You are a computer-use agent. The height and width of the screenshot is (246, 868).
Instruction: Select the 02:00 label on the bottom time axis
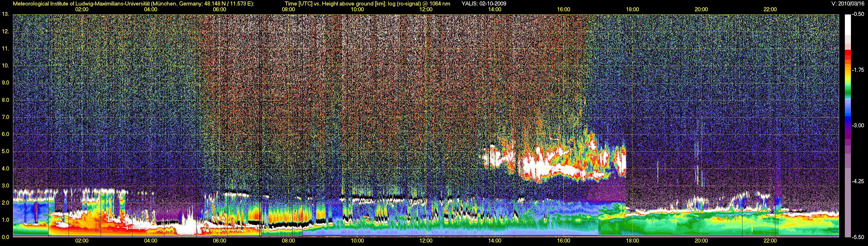click(x=82, y=241)
